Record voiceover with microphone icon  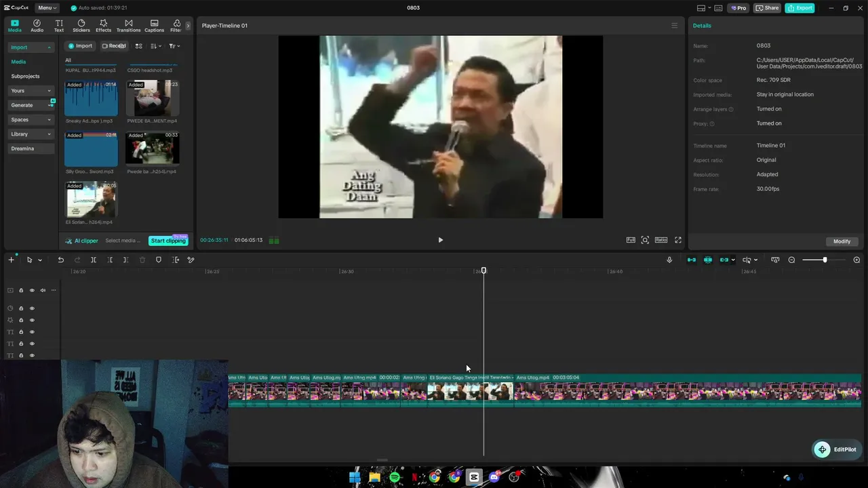[x=669, y=260]
